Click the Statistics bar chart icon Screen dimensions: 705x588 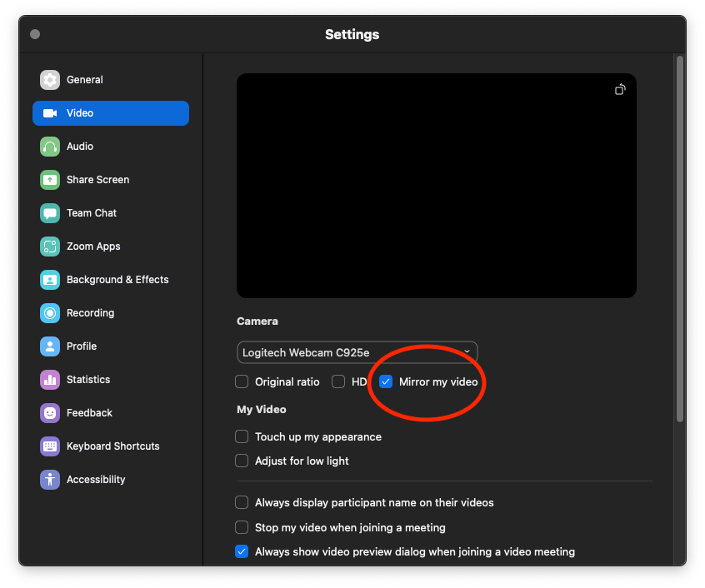[x=50, y=380]
